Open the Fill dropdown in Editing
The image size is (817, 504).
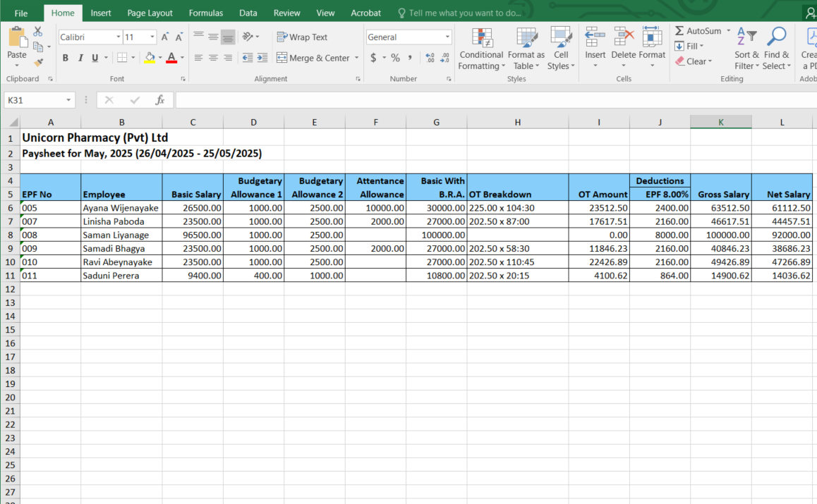[689, 46]
